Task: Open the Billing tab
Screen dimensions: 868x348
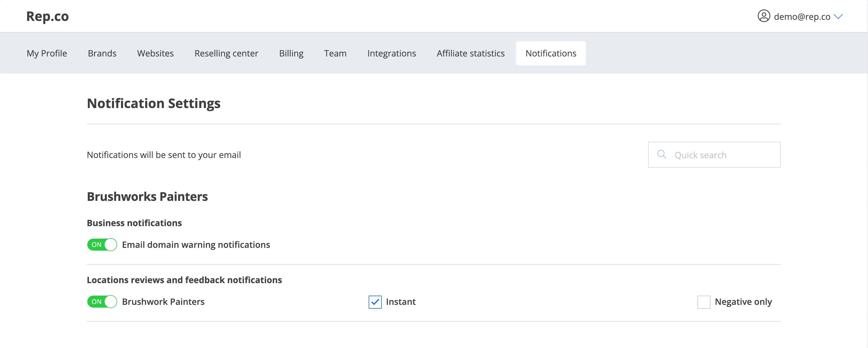Action: click(291, 53)
